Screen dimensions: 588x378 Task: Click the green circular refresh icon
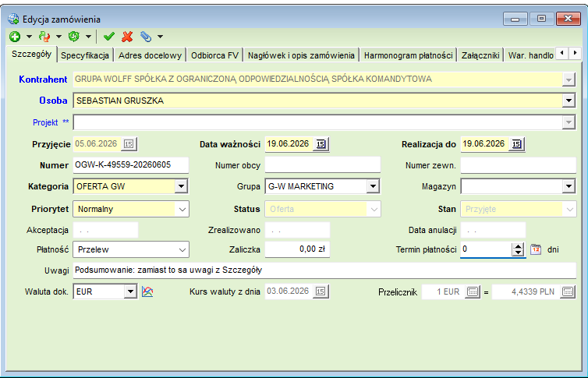74,37
